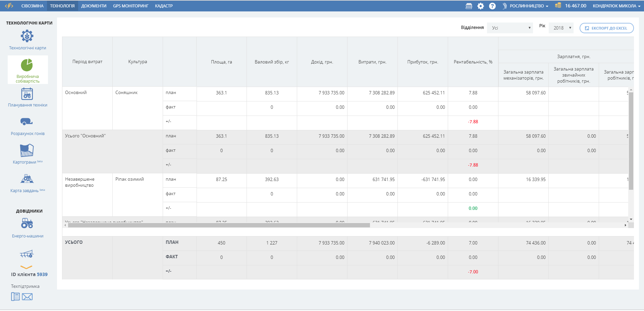The height and width of the screenshot is (311, 644).
Task: Open Картограми field map icon
Action: click(x=27, y=150)
